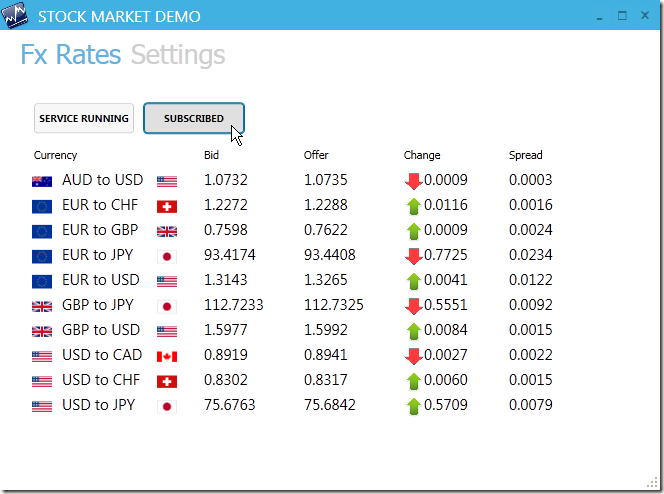Click the Currency column header
This screenshot has height=494, width=664.
(55, 155)
